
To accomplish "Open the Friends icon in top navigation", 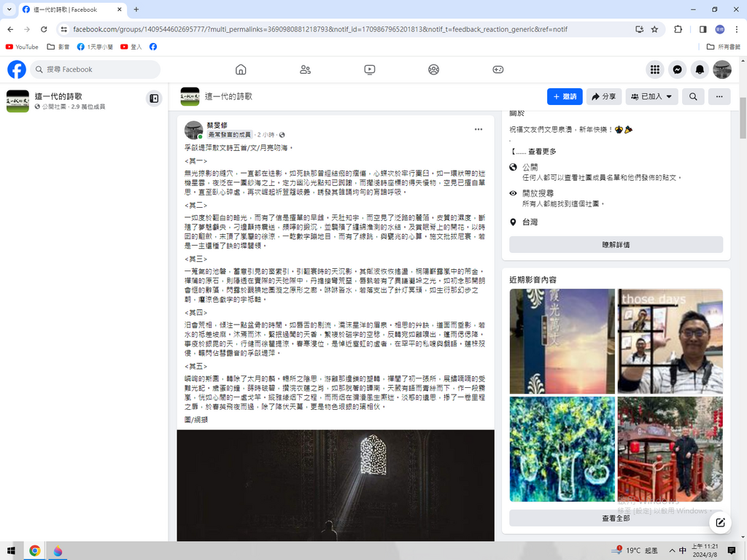I will point(305,69).
